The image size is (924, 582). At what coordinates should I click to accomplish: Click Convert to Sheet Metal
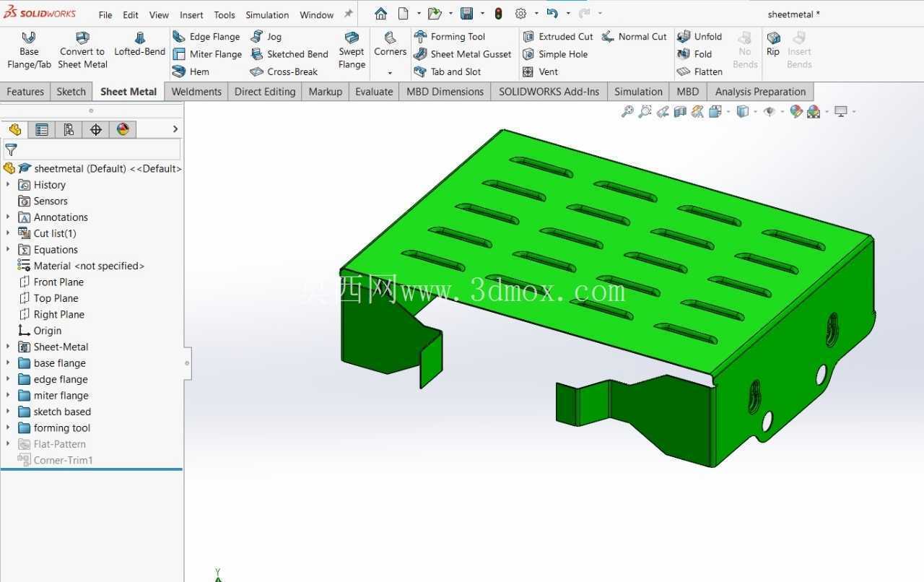click(x=82, y=50)
